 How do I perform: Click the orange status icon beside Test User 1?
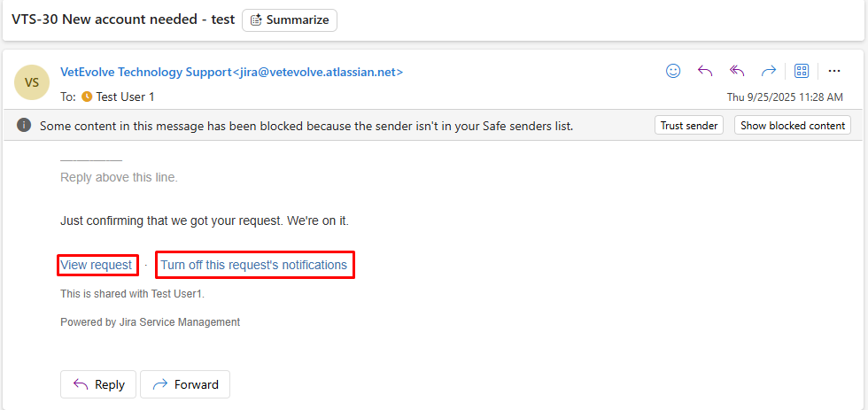87,97
